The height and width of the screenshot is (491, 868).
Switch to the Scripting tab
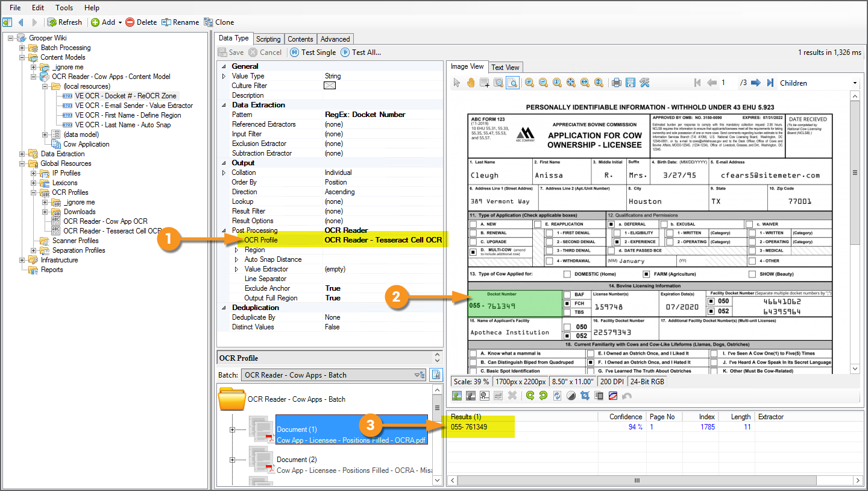[x=268, y=39]
